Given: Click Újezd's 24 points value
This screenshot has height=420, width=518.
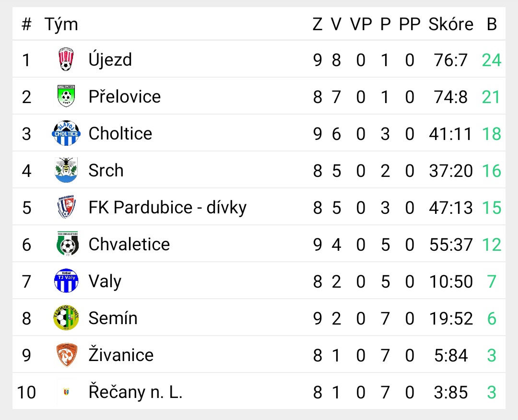Looking at the screenshot, I should (x=492, y=60).
